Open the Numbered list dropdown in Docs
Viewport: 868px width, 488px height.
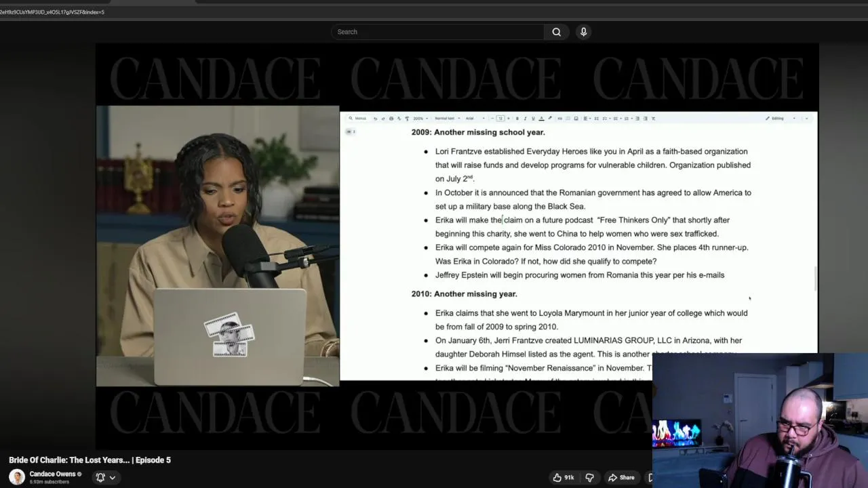click(627, 118)
